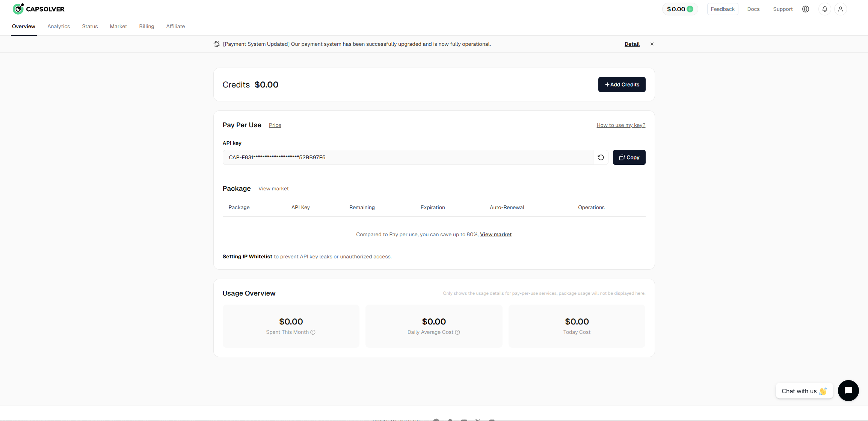Screen dimensions: 868x421
Task: Click the bold View market link in table
Action: pos(496,234)
